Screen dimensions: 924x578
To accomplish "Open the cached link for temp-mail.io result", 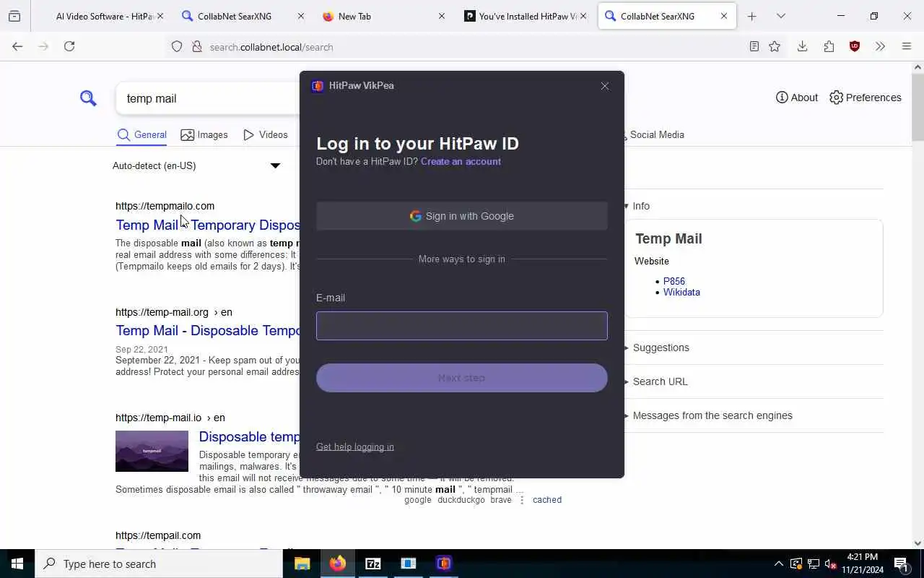I will coord(547,500).
